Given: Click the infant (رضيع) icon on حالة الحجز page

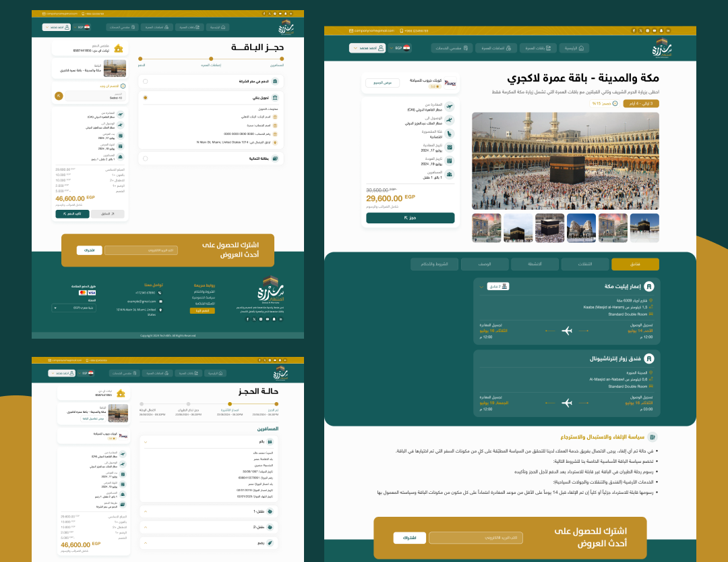Looking at the screenshot, I should (270, 542).
